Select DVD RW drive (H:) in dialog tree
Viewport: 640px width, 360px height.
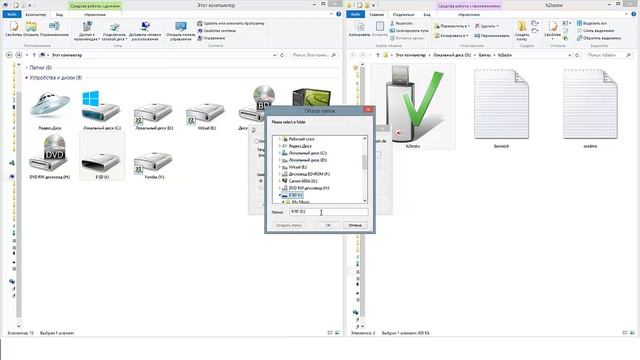(x=309, y=188)
